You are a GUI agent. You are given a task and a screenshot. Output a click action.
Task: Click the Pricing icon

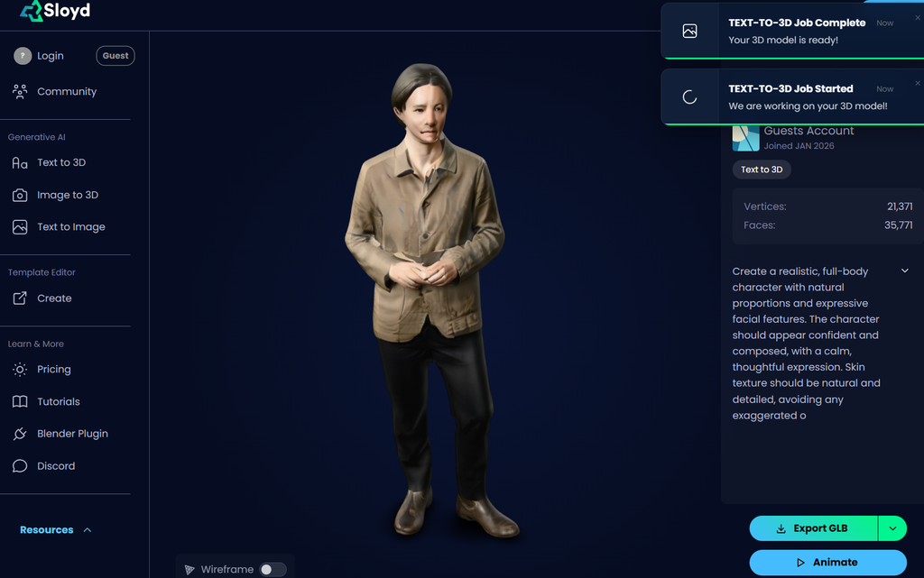19,369
